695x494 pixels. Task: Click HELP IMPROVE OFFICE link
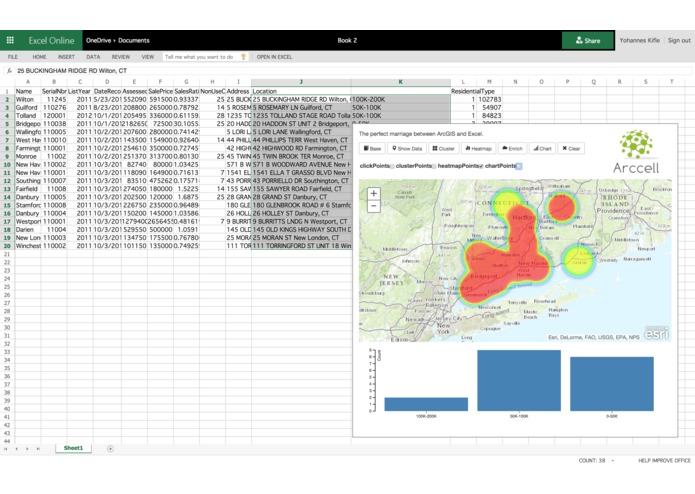click(x=664, y=461)
